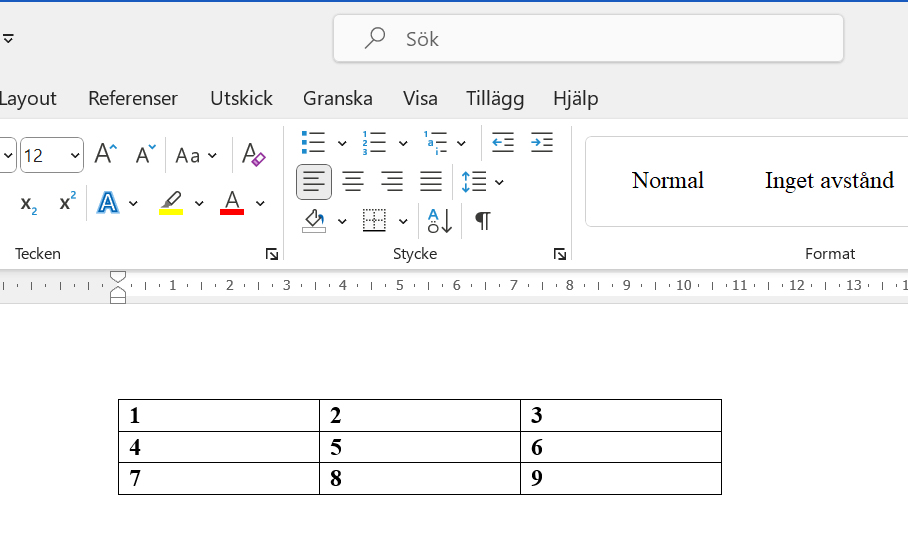908x534 pixels.
Task: Click table cell containing 7
Action: [219, 478]
